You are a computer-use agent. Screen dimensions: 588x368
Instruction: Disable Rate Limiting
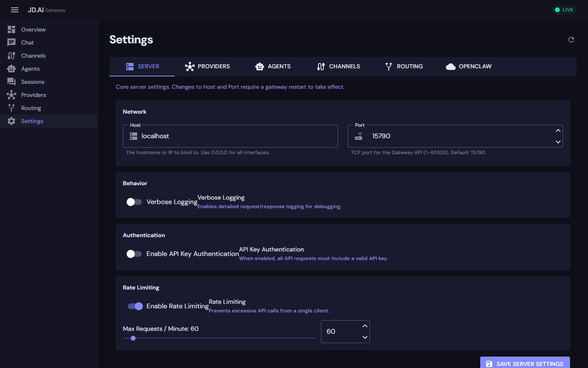(x=135, y=306)
